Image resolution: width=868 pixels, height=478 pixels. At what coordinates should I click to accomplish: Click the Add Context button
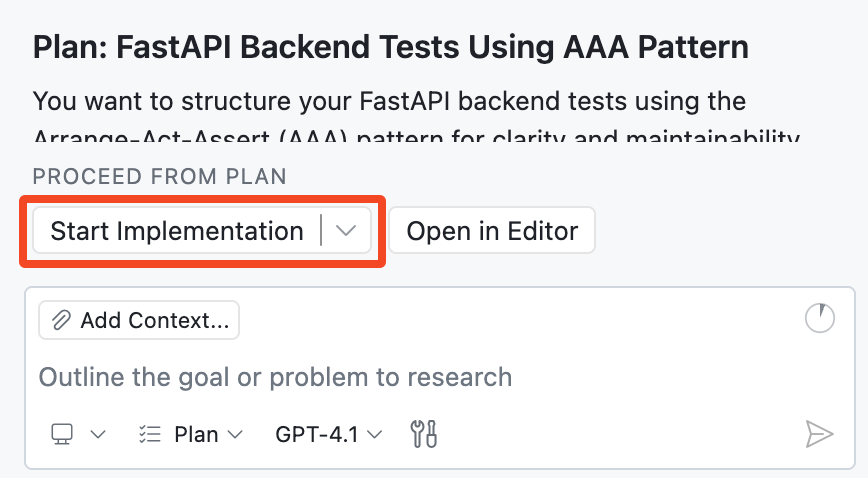click(x=139, y=320)
